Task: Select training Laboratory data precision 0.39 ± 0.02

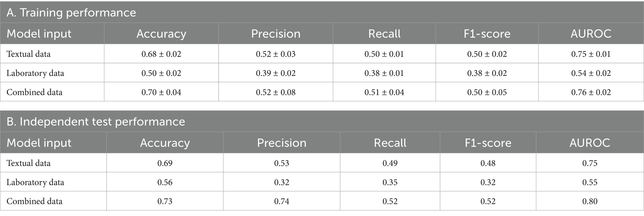Action: click(x=276, y=73)
